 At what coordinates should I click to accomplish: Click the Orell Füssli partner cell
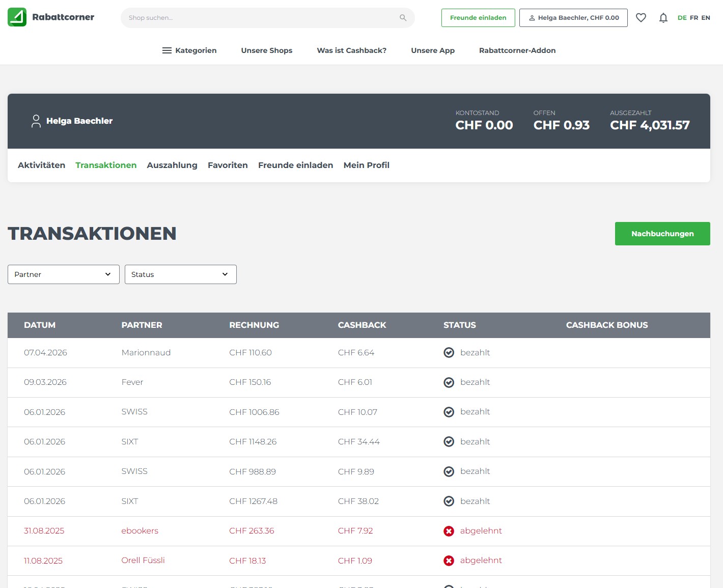coord(143,561)
